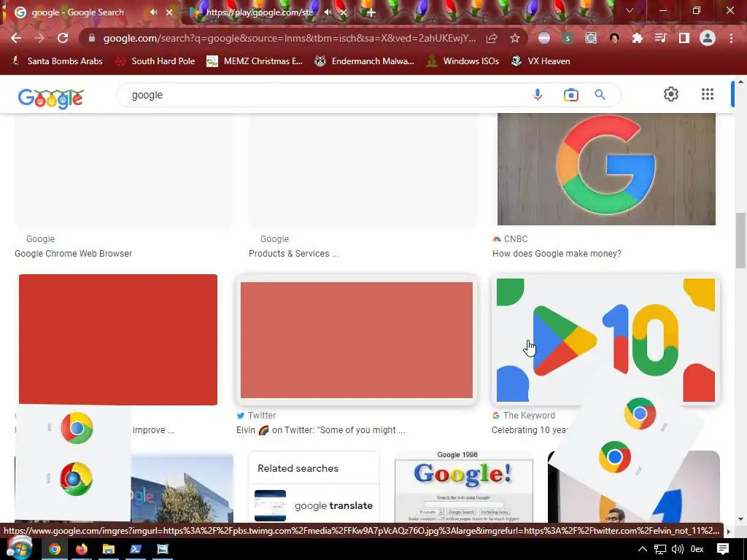This screenshot has width=747, height=560.
Task: Open the Windows Start orb
Action: click(19, 548)
